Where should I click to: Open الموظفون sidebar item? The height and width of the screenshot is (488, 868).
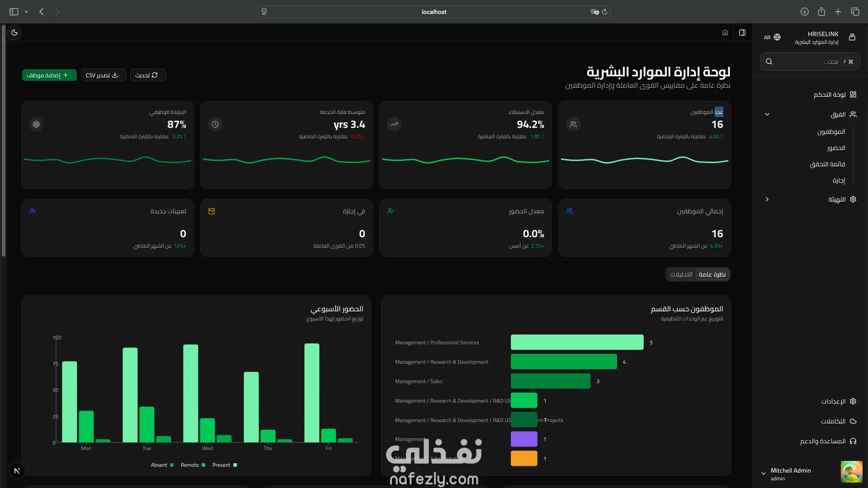831,131
